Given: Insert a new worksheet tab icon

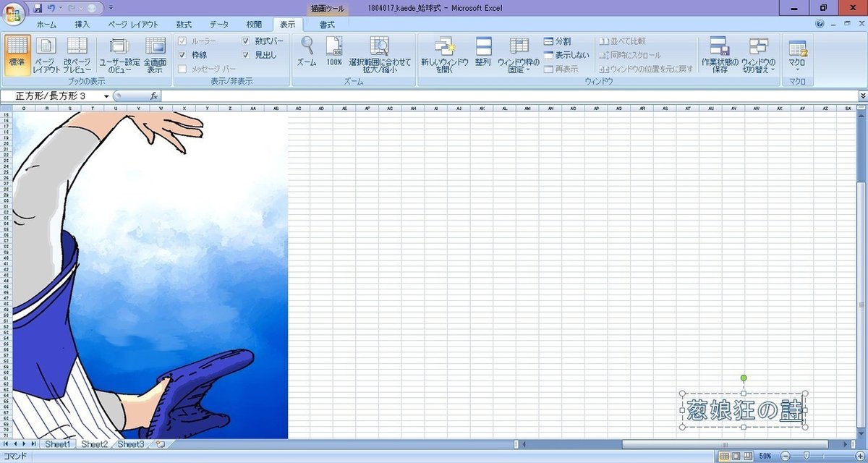Looking at the screenshot, I should coord(160,443).
